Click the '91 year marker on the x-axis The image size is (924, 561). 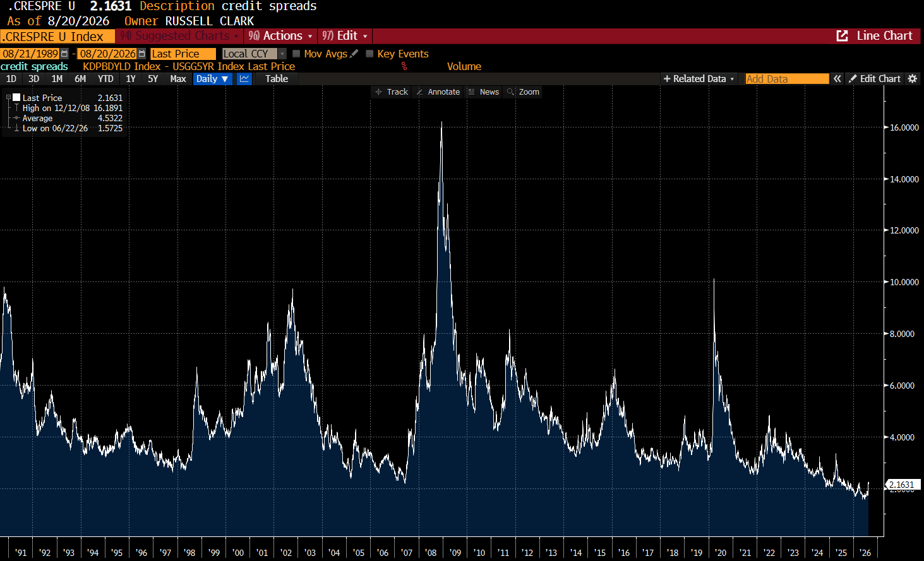(x=21, y=553)
